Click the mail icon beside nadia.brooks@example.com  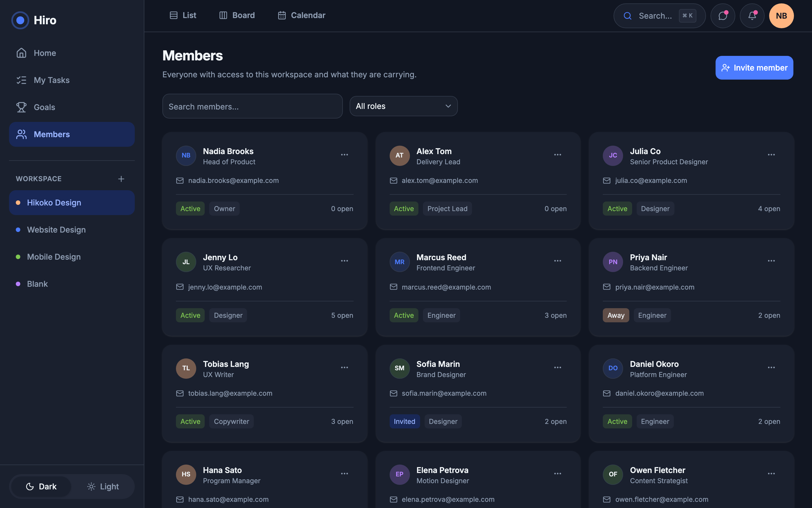180,181
